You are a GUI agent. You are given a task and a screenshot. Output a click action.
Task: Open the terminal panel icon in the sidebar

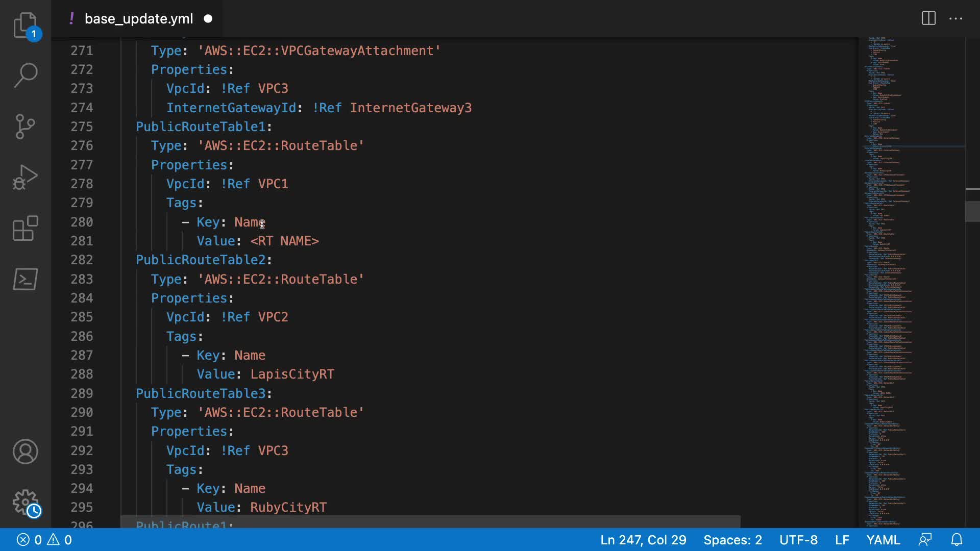25,279
